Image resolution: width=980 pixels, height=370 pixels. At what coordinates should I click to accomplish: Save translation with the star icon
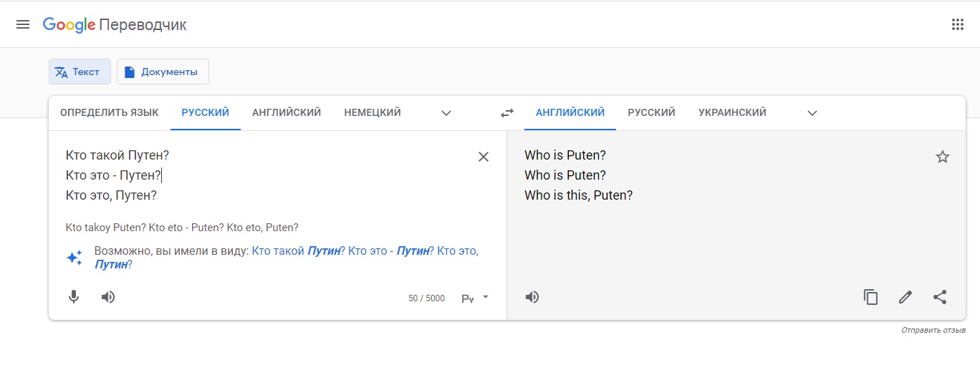coord(943,157)
